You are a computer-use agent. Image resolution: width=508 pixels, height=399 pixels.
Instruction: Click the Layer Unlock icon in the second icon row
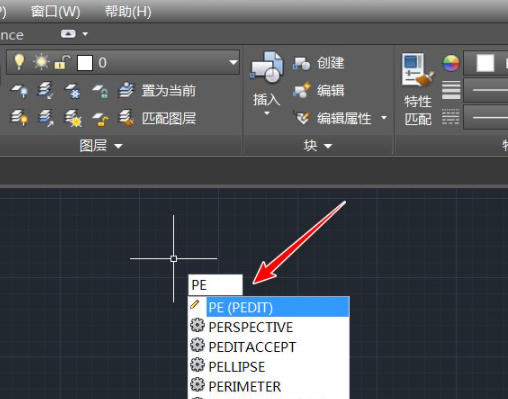click(x=100, y=119)
